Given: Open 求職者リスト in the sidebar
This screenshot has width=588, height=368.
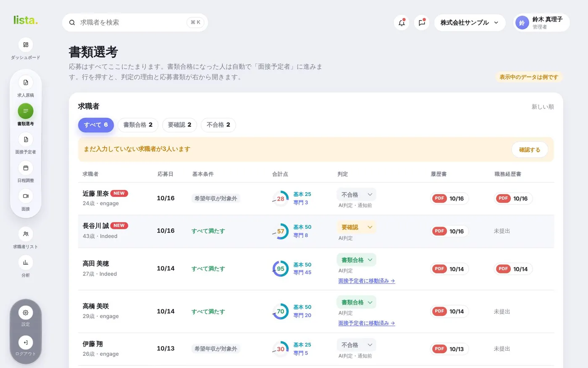Looking at the screenshot, I should coord(26,234).
